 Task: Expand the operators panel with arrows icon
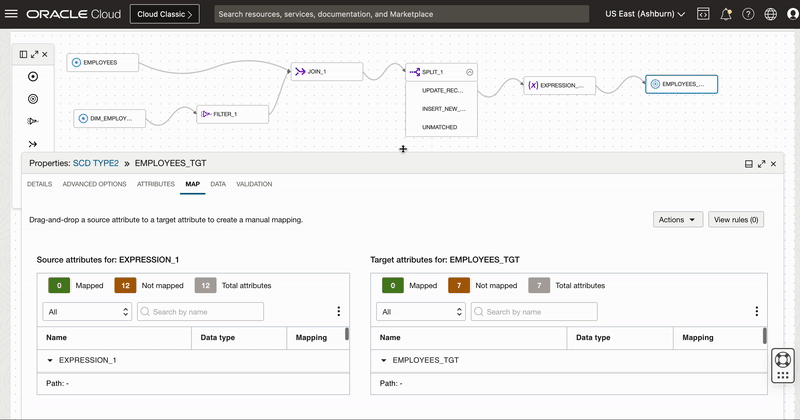pos(34,54)
